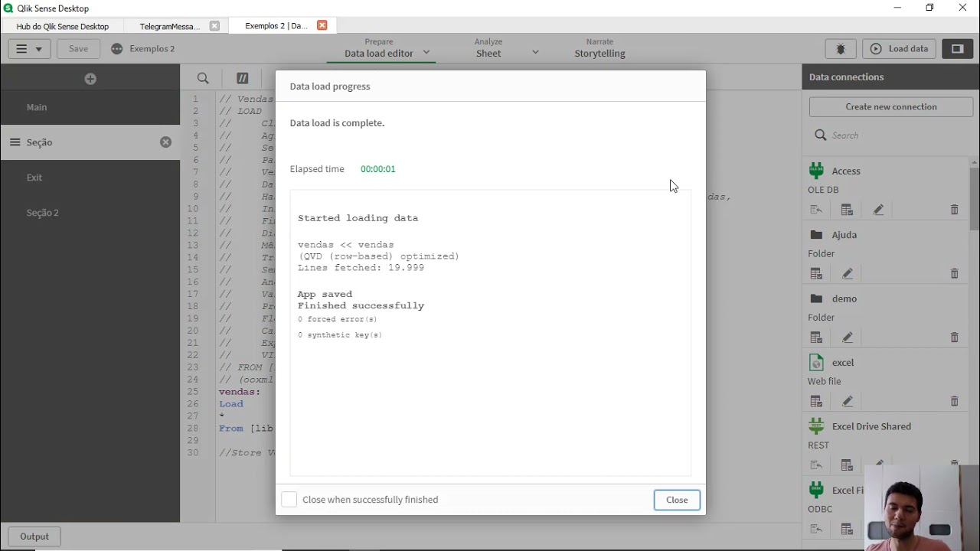The height and width of the screenshot is (551, 980).
Task: Open search in script editor
Action: coord(203,78)
